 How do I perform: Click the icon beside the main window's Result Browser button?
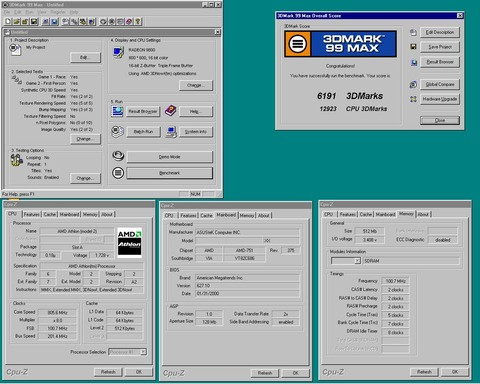click(117, 111)
